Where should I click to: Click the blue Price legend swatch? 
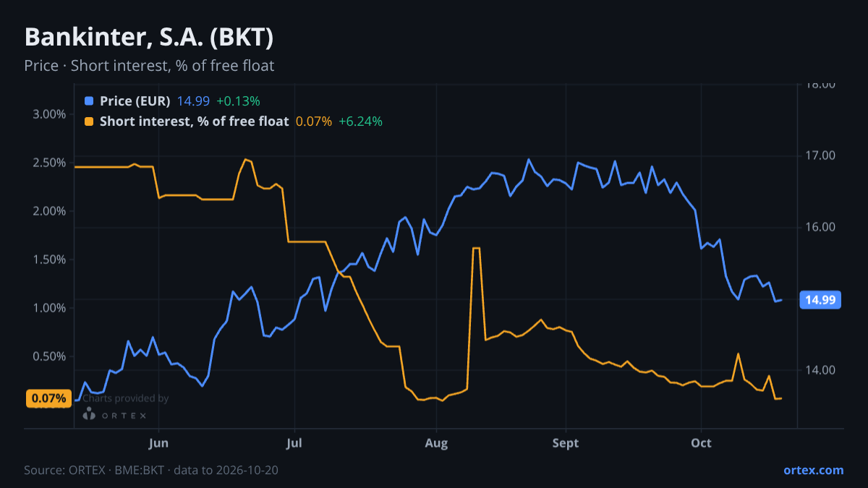click(89, 100)
